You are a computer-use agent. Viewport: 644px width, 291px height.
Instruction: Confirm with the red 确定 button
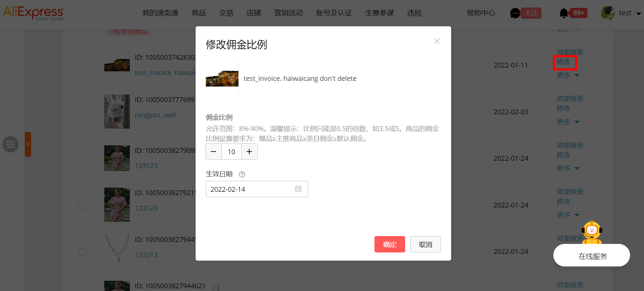point(389,244)
